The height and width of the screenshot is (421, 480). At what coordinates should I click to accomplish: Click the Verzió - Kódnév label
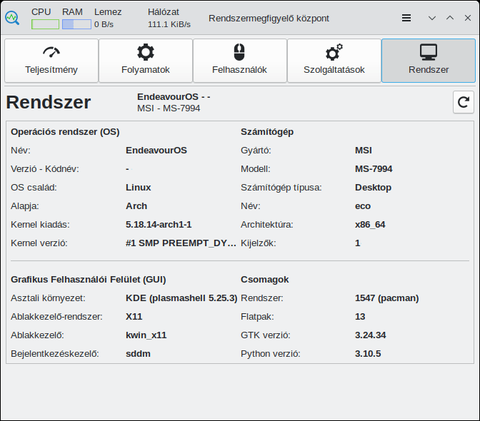[45, 169]
